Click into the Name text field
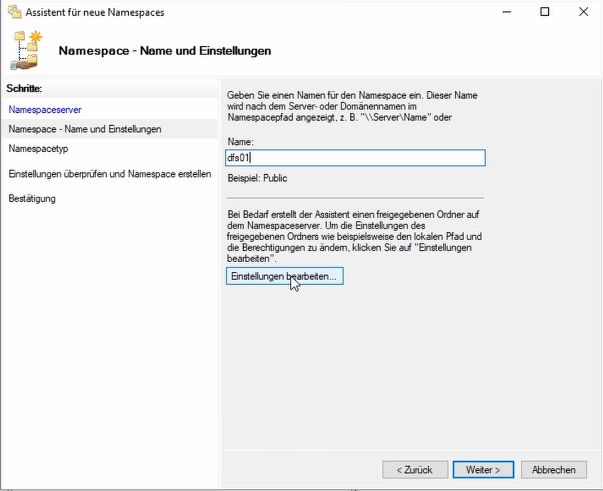 (x=355, y=158)
